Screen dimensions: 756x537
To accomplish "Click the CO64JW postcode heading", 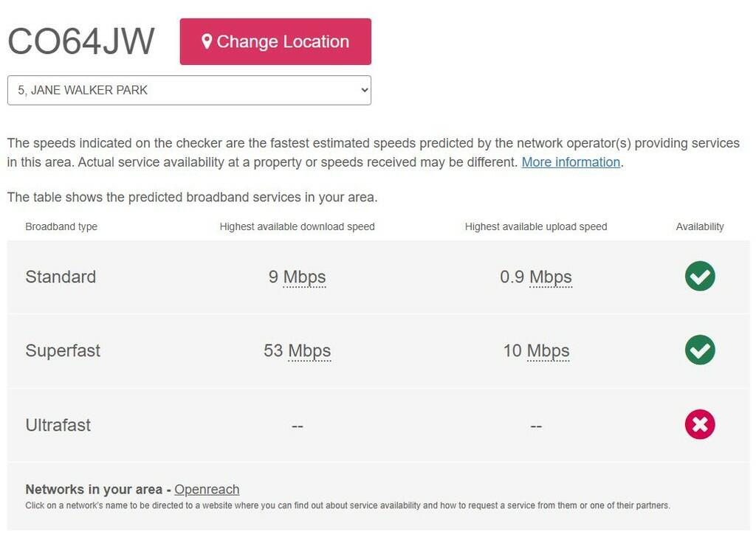I will coord(81,41).
